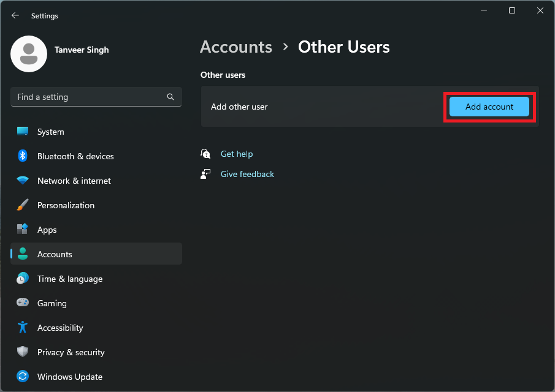Click inside the Find a setting box
The image size is (555, 392).
86,97
